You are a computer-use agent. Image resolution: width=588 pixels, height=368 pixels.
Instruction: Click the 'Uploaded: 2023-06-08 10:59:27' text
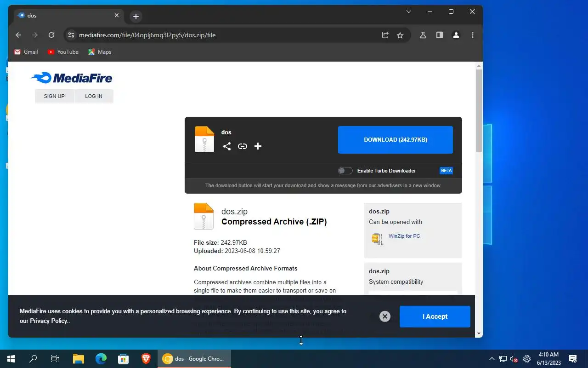click(x=237, y=251)
